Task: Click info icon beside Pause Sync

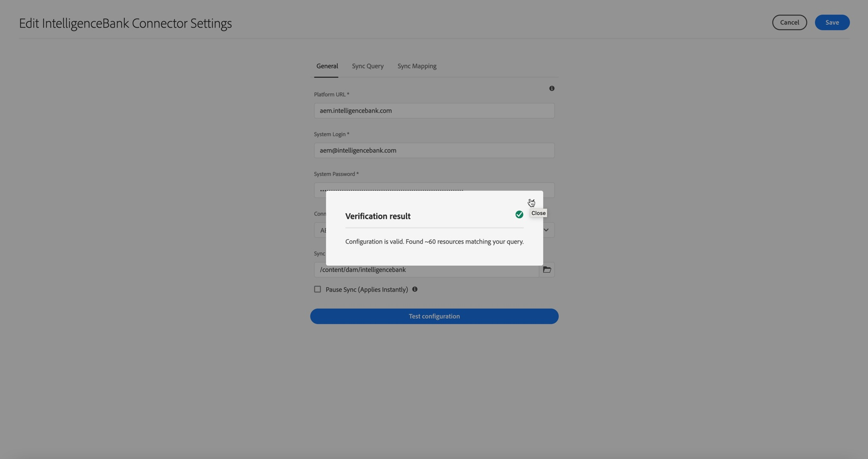Action: click(415, 289)
